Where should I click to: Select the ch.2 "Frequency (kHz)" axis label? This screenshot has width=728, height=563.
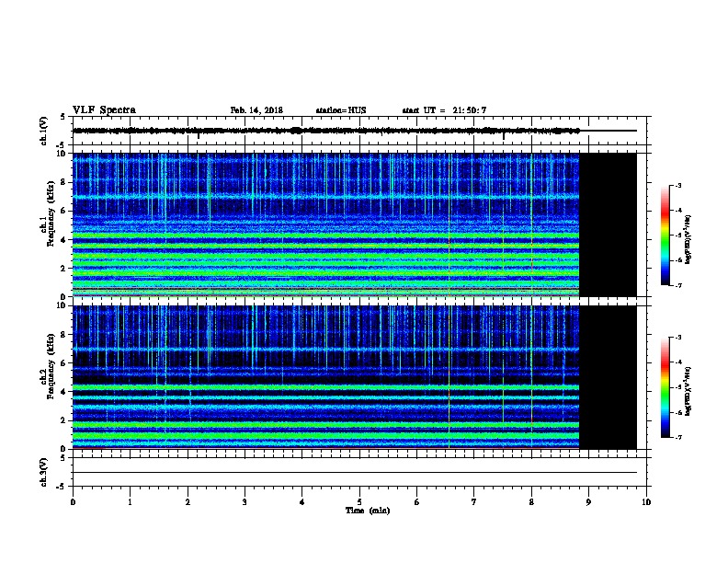[x=51, y=366]
